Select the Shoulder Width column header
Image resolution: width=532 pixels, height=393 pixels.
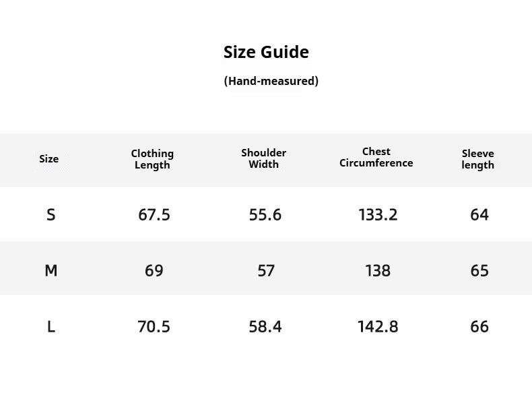pos(263,158)
